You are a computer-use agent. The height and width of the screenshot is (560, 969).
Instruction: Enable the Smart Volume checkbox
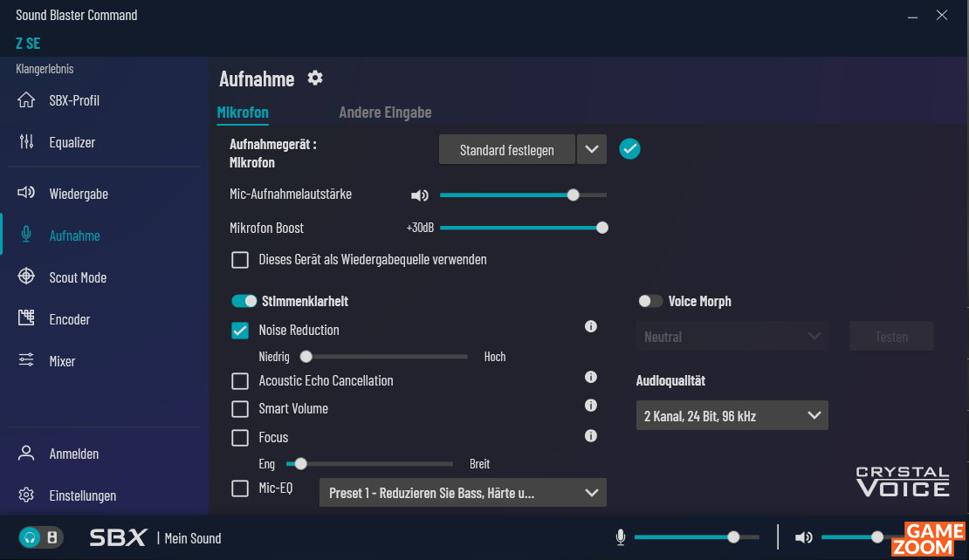tap(240, 409)
